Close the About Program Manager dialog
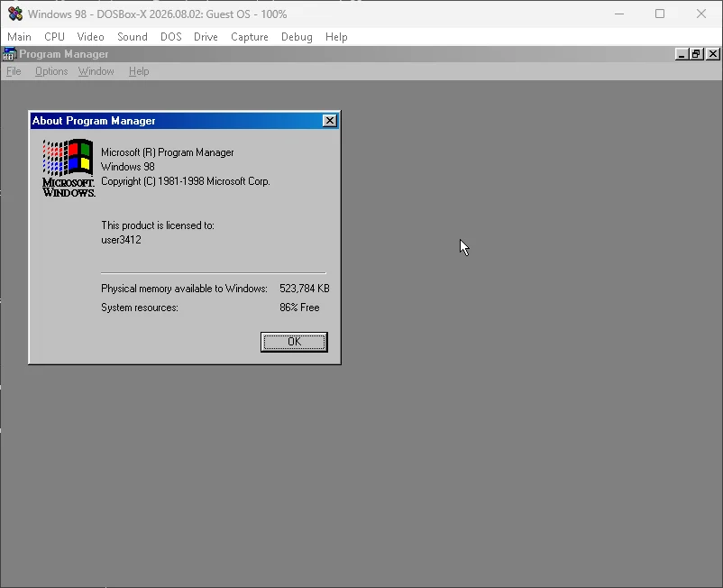 click(330, 121)
